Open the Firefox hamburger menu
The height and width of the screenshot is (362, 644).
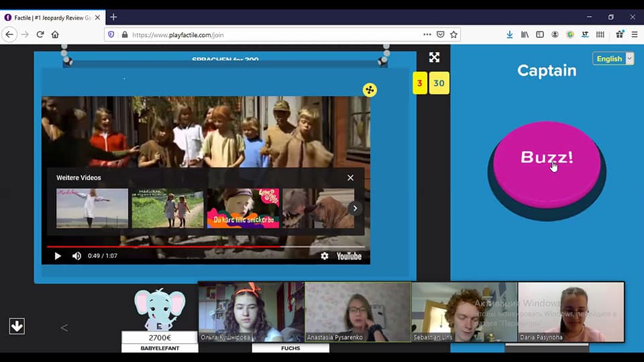coord(635,34)
